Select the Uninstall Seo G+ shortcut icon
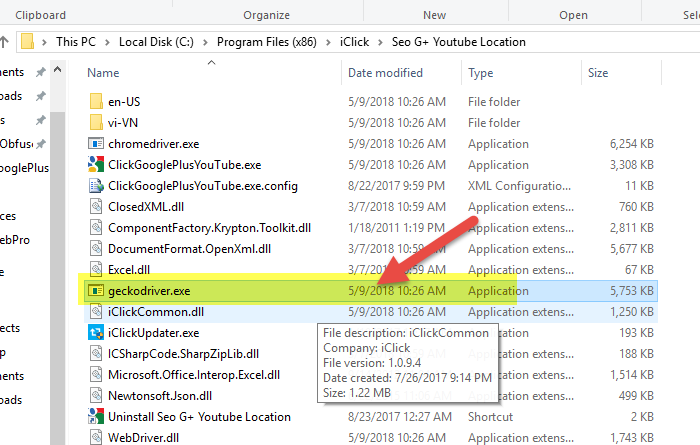The image size is (700, 445). [96, 416]
